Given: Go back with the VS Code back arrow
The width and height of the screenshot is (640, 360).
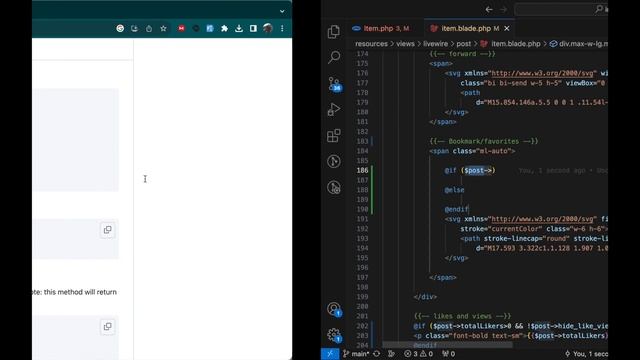Looking at the screenshot, I should pyautogui.click(x=489, y=9).
